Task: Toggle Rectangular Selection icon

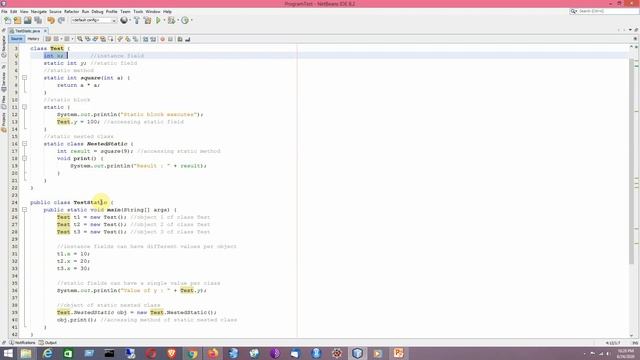Action: [x=111, y=39]
